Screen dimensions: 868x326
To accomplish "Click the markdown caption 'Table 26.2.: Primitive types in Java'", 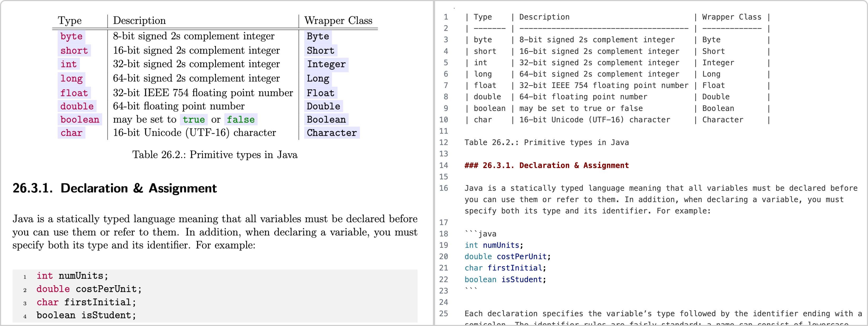I will click(x=547, y=142).
